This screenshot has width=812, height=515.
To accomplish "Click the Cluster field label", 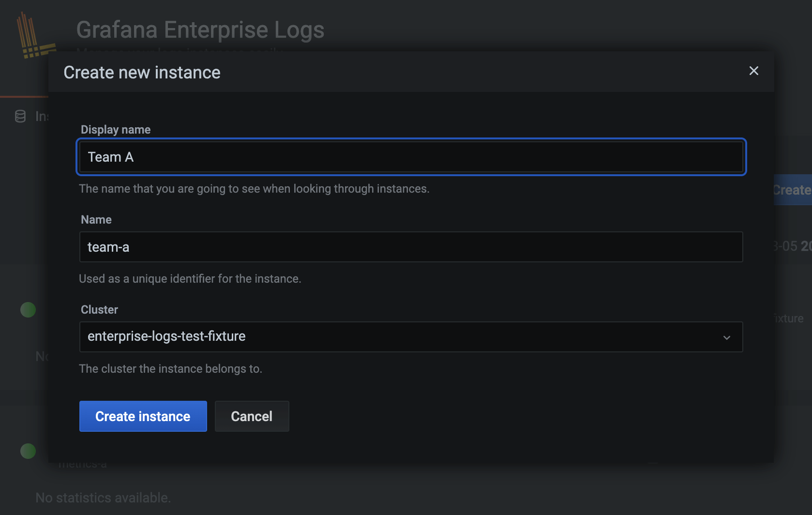I will [x=99, y=310].
